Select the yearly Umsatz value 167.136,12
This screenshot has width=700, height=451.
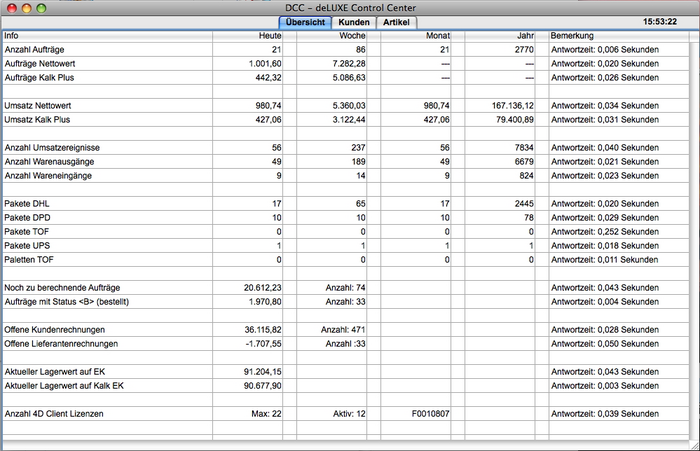click(507, 105)
